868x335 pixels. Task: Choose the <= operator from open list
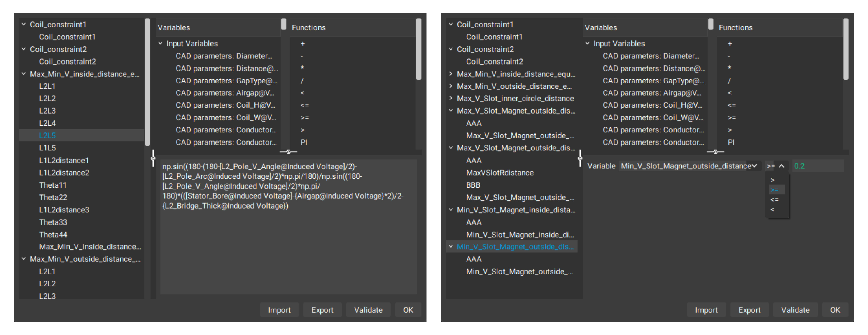coord(774,199)
